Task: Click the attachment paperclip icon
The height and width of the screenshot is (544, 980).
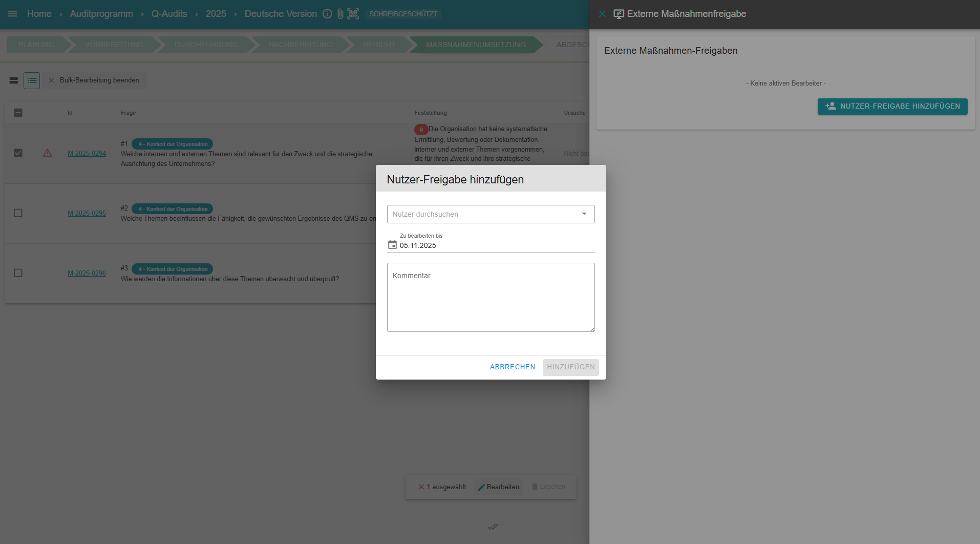Action: [x=340, y=14]
